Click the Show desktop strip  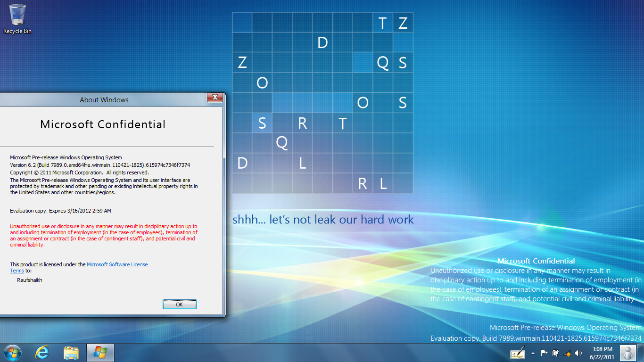click(x=641, y=353)
